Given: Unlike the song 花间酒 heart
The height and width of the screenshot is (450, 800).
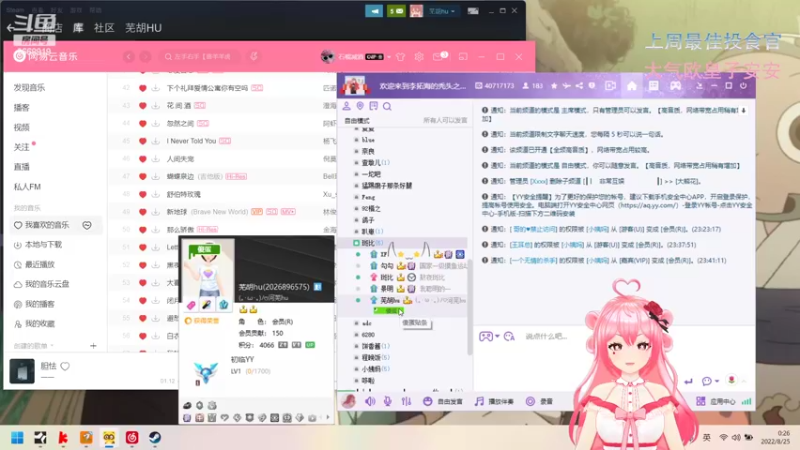Looking at the screenshot, I should (x=142, y=106).
